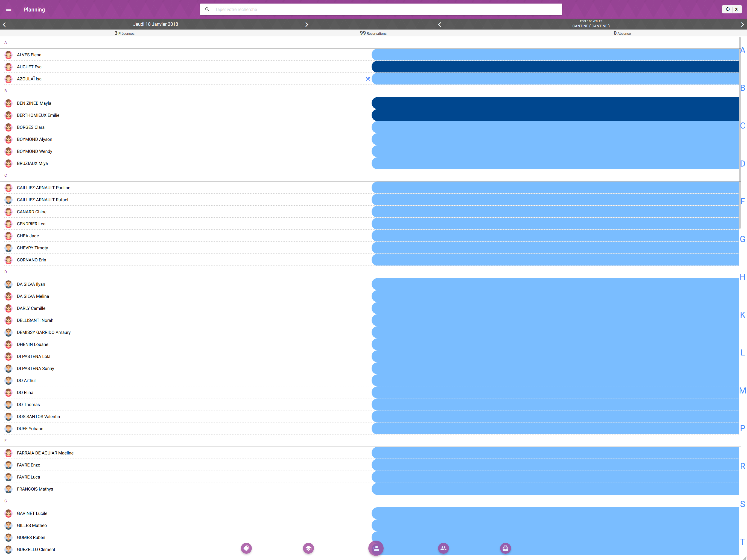Click GAVINET Lucile's avatar
This screenshot has width=747, height=560.
click(x=9, y=514)
